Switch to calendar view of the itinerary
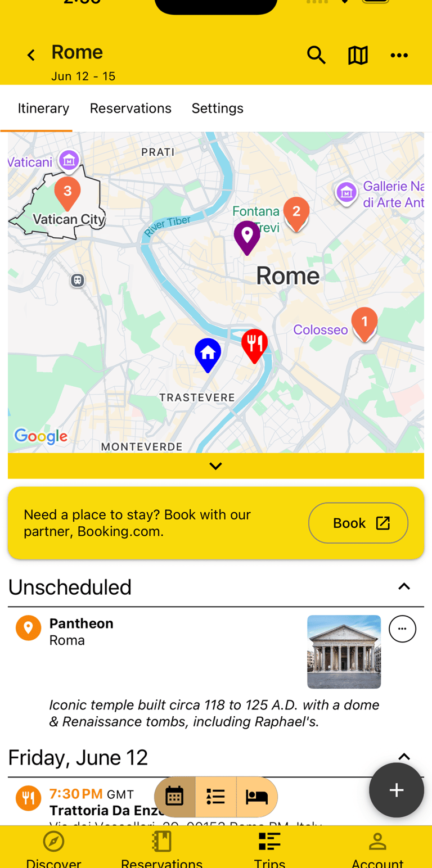Image resolution: width=432 pixels, height=868 pixels. click(174, 797)
